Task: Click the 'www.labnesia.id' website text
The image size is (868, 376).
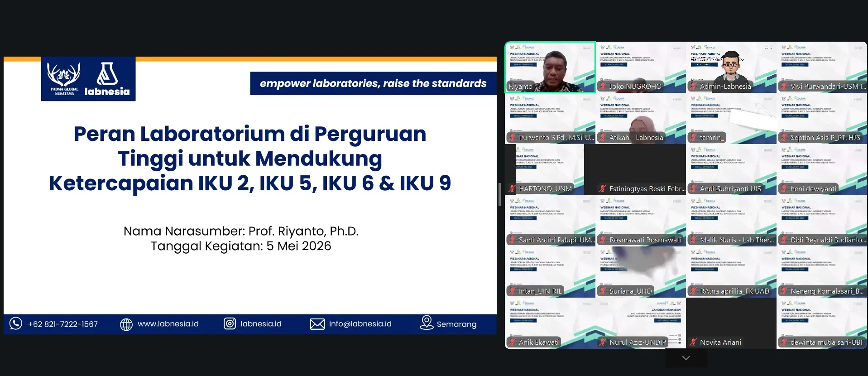Action: 168,324
